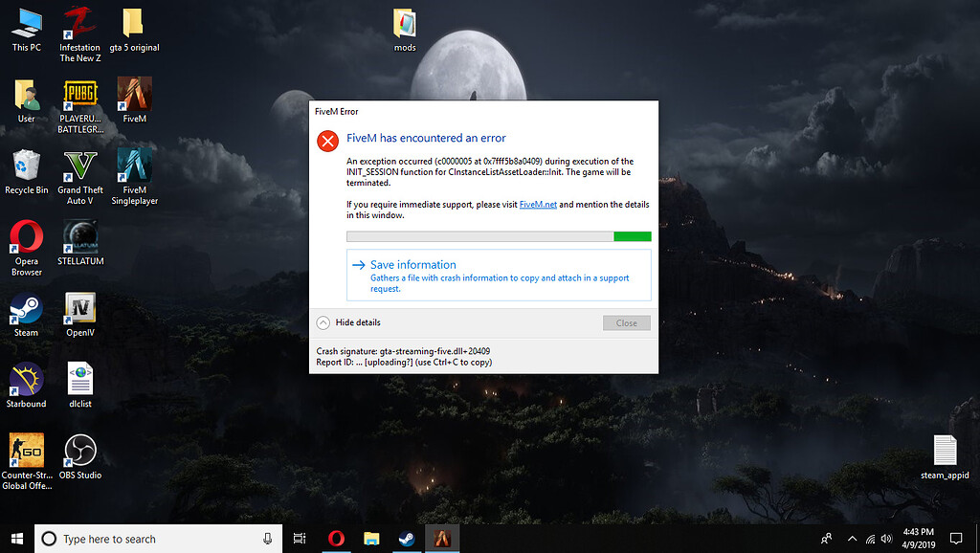Click the Crash signature gta-streaming-five.dll+20409 text
The height and width of the screenshot is (553, 980).
[x=403, y=351]
